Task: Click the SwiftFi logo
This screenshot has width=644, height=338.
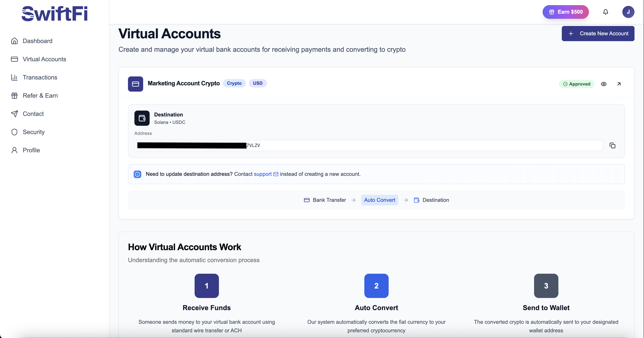Action: [x=54, y=13]
